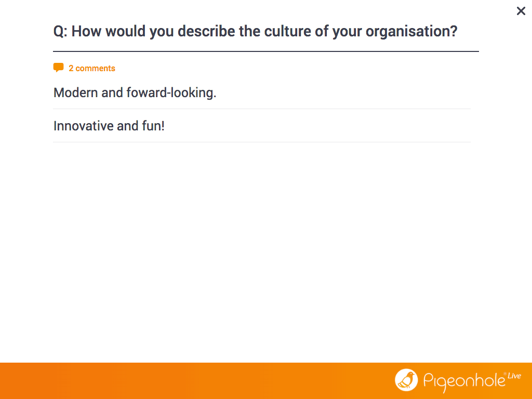The height and width of the screenshot is (399, 532).
Task: Select the comment Innovative and fun!
Action: point(109,126)
